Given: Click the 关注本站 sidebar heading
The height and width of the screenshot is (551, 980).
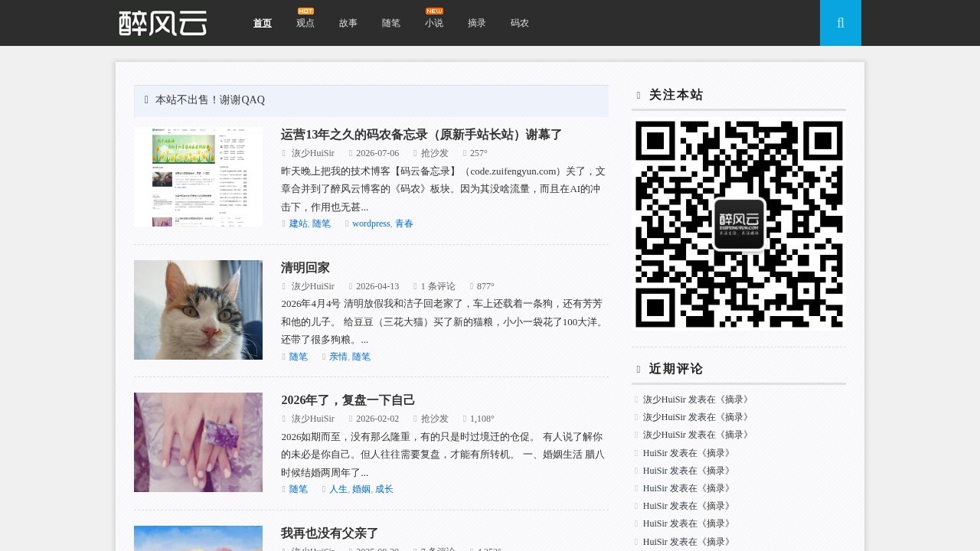Looking at the screenshot, I should coord(676,95).
